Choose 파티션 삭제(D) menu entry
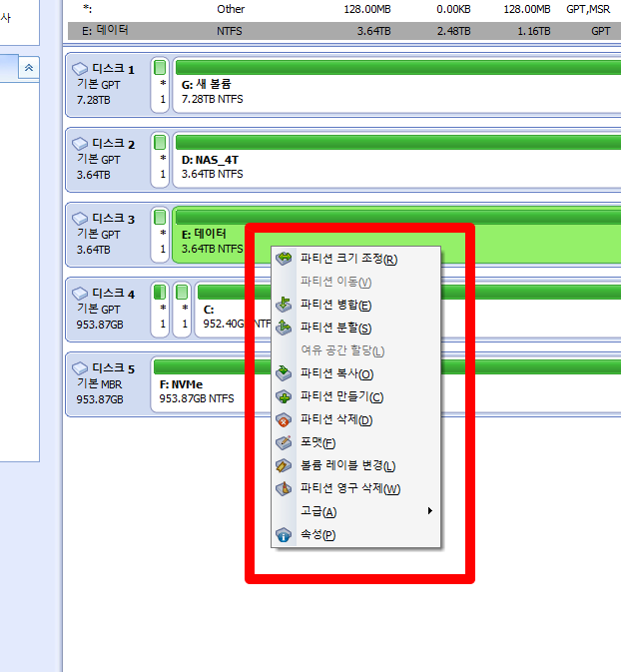The height and width of the screenshot is (672, 621). click(355, 419)
